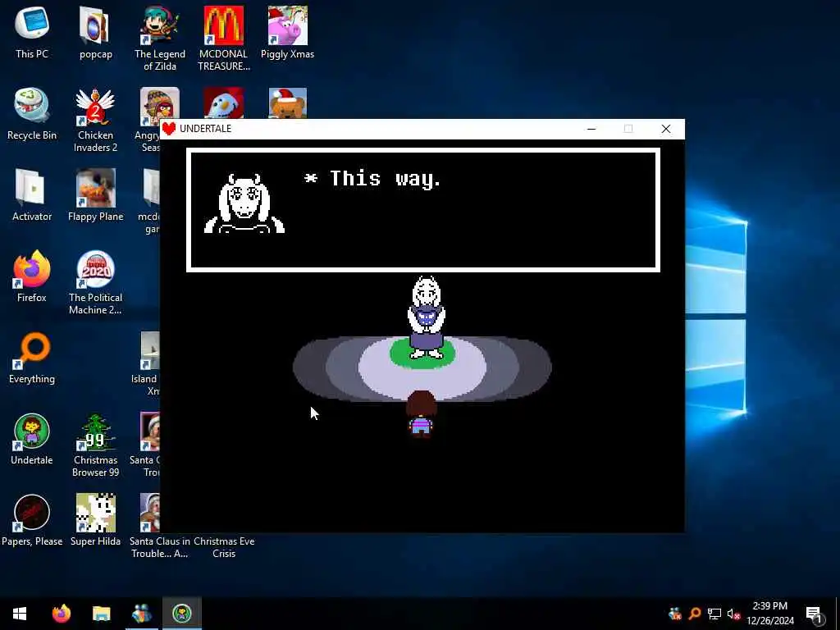Open the network status tray icon

pyautogui.click(x=714, y=614)
